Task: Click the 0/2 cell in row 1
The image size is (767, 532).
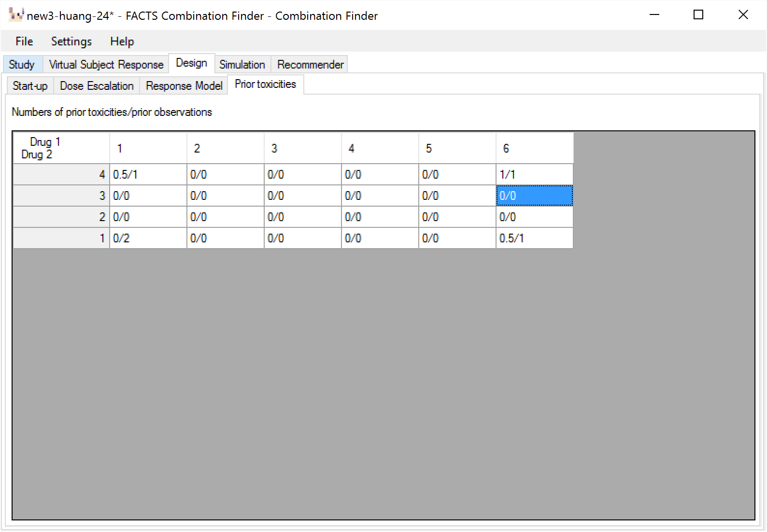Action: point(148,238)
